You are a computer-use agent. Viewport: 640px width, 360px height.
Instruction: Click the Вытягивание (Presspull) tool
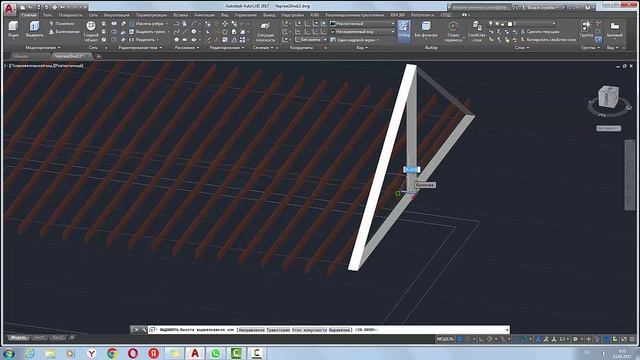coord(64,31)
